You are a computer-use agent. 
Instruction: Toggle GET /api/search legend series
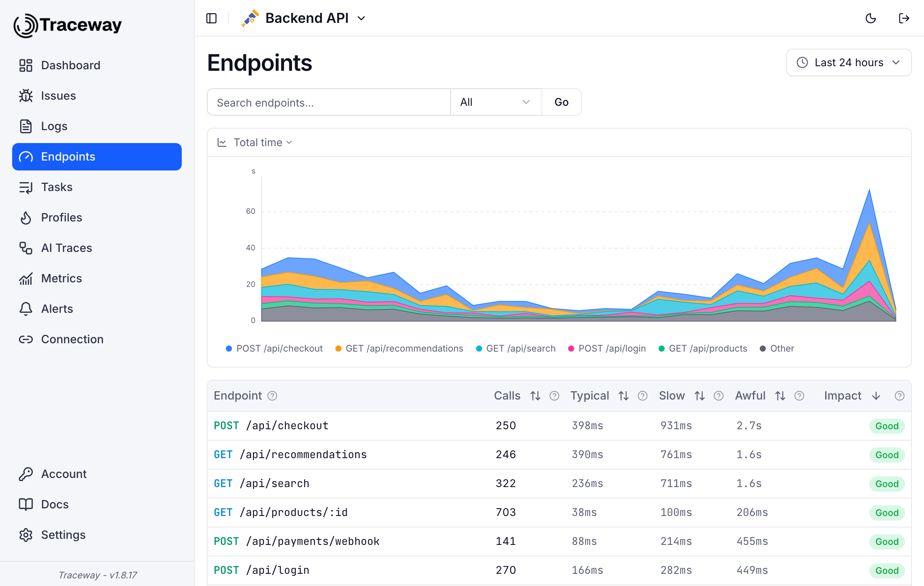coord(516,348)
